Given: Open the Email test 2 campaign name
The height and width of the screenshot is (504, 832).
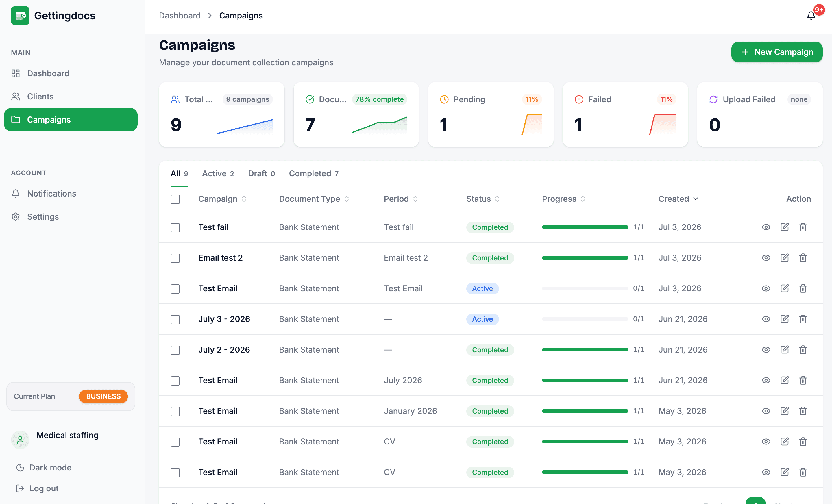Looking at the screenshot, I should tap(221, 258).
